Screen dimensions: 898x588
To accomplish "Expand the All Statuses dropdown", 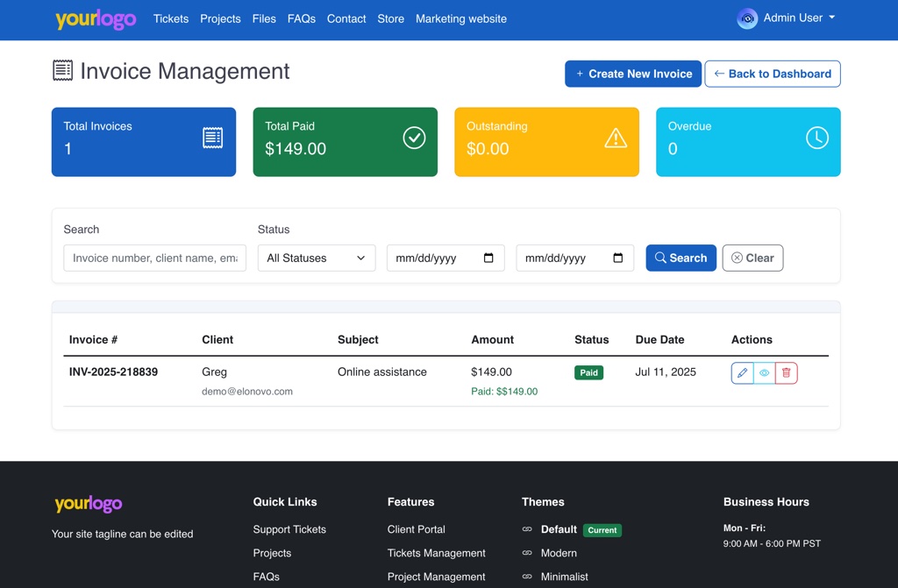I will click(x=316, y=258).
